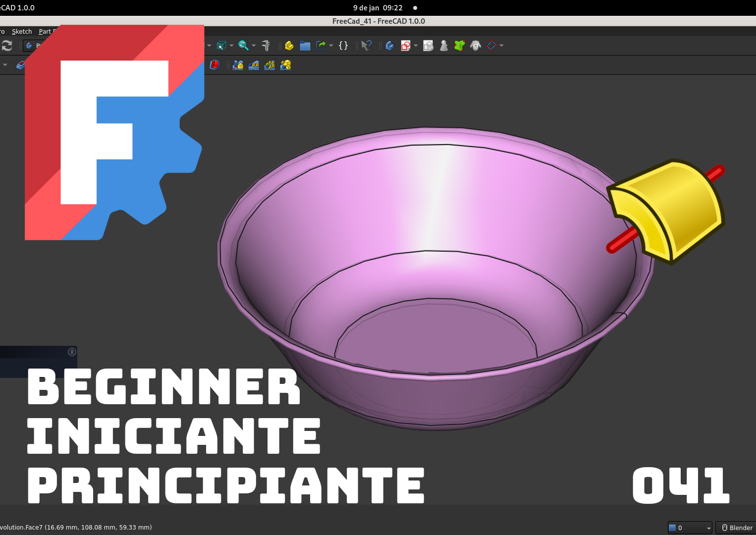Select the bounding box selection icon
The height and width of the screenshot is (535, 756).
click(x=221, y=46)
